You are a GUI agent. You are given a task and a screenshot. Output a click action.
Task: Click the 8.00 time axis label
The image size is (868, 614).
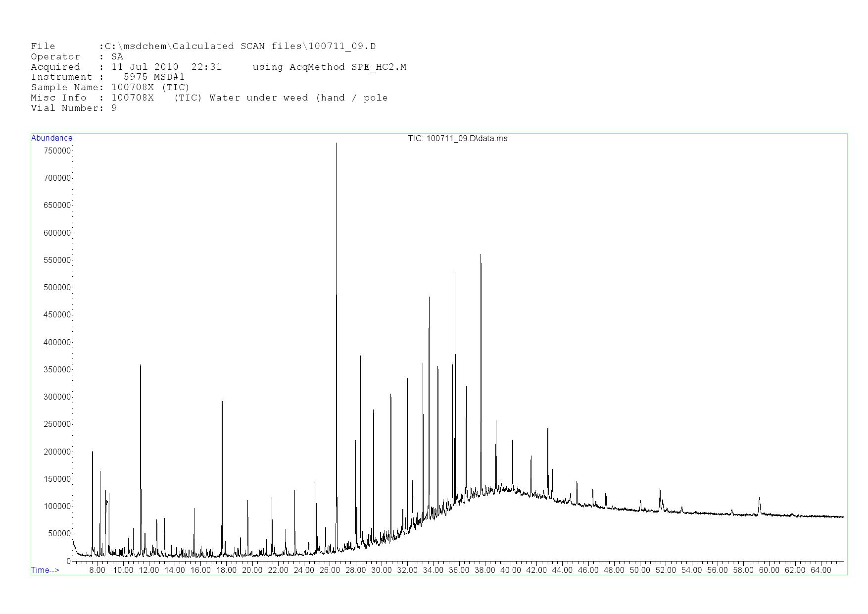pyautogui.click(x=97, y=570)
